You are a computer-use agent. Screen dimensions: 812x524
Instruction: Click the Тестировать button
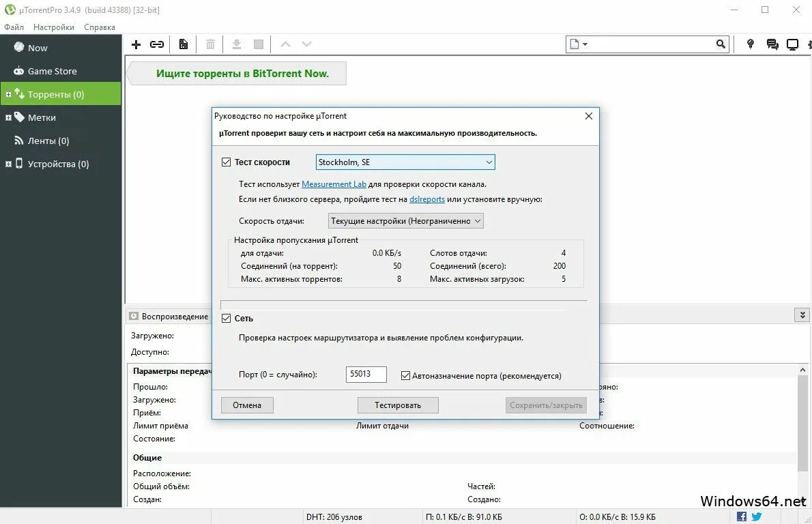point(398,405)
